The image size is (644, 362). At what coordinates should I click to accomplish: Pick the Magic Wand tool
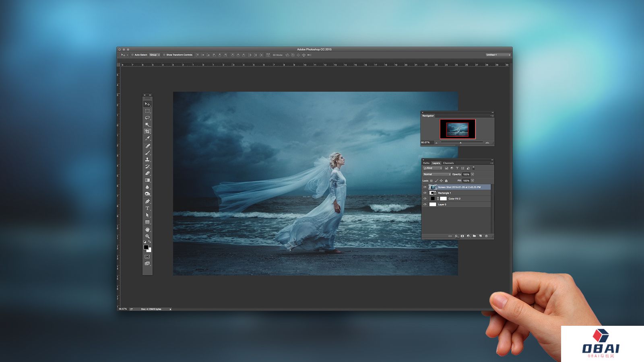[x=147, y=125]
